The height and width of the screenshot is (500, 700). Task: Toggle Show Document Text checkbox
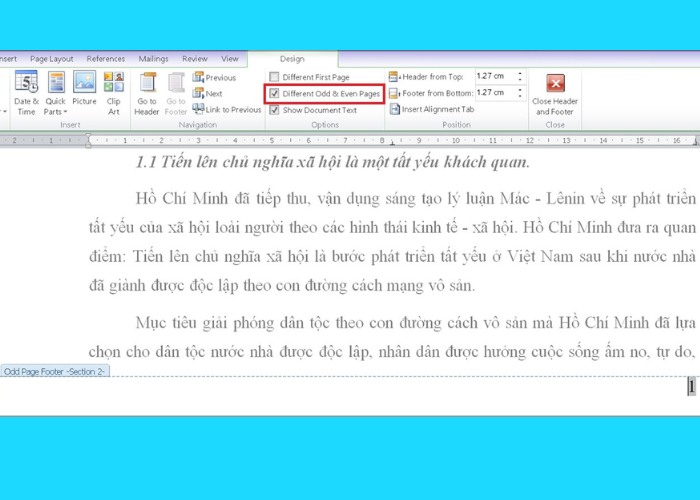[x=274, y=110]
